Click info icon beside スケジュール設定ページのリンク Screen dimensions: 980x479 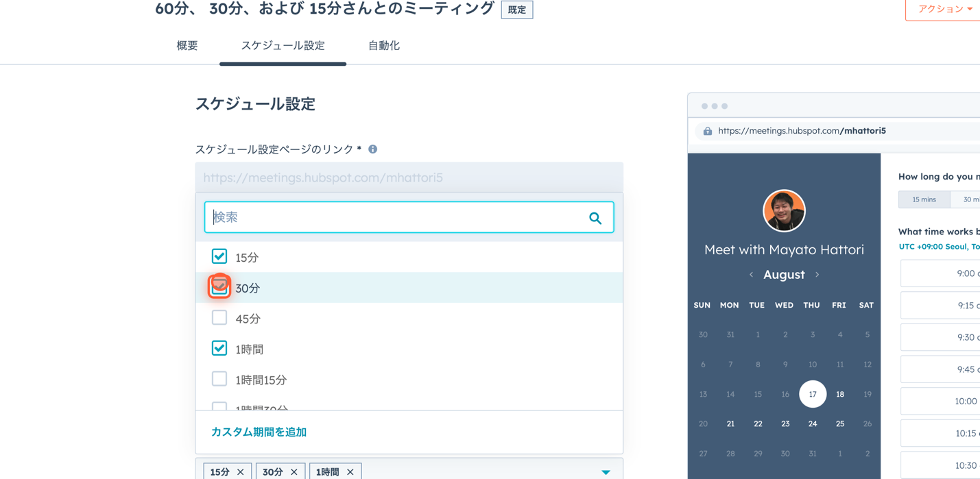click(373, 149)
